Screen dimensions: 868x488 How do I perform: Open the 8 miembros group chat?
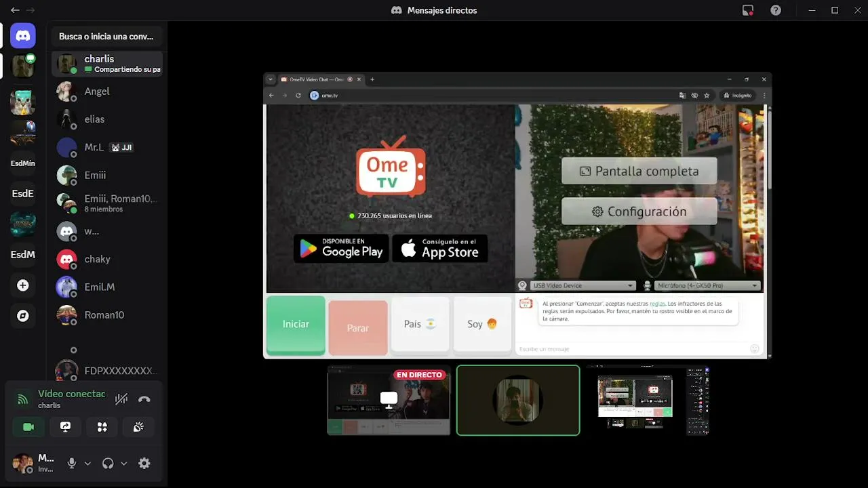coord(107,203)
